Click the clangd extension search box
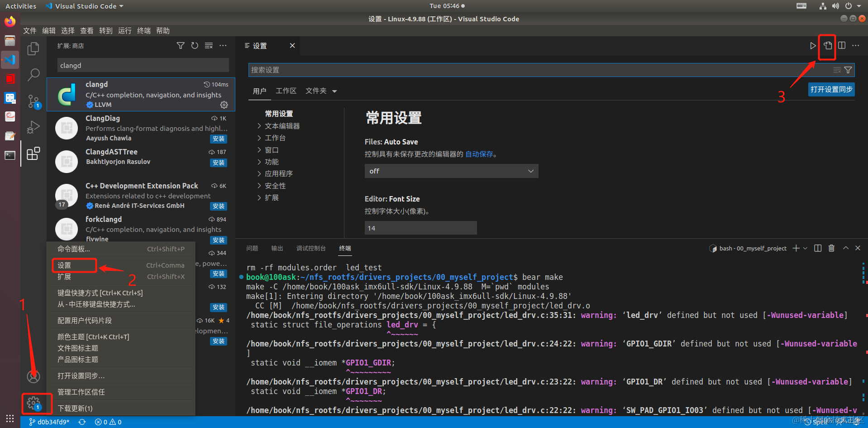The image size is (868, 428). pyautogui.click(x=143, y=65)
